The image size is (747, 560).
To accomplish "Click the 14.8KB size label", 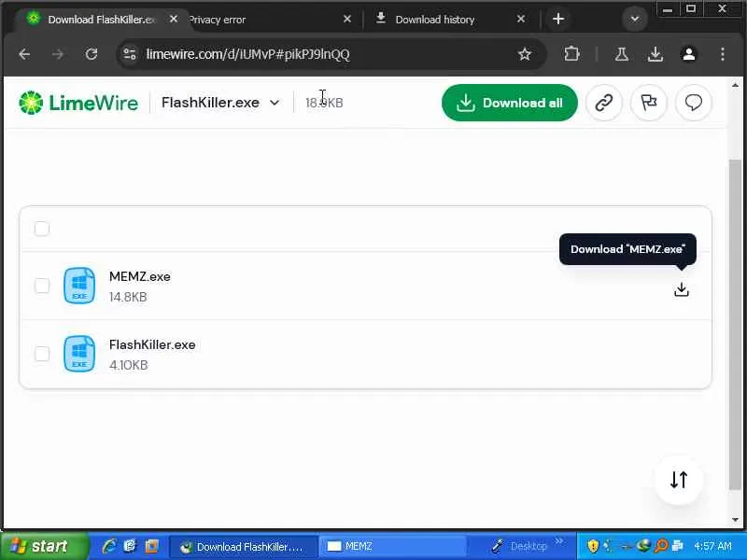I will click(128, 297).
